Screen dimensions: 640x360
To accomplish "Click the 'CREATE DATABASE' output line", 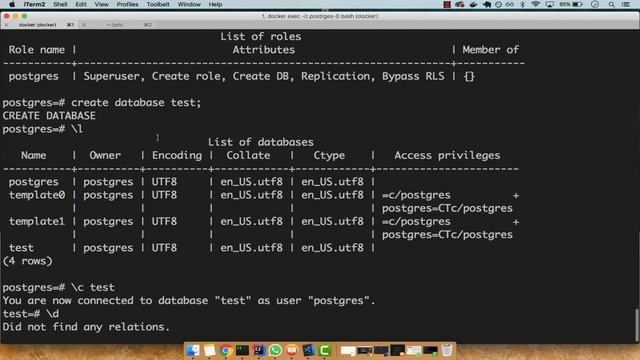I will pyautogui.click(x=49, y=116).
